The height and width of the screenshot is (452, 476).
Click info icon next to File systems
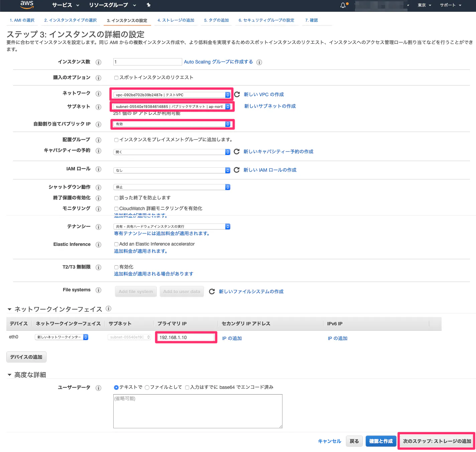[98, 290]
